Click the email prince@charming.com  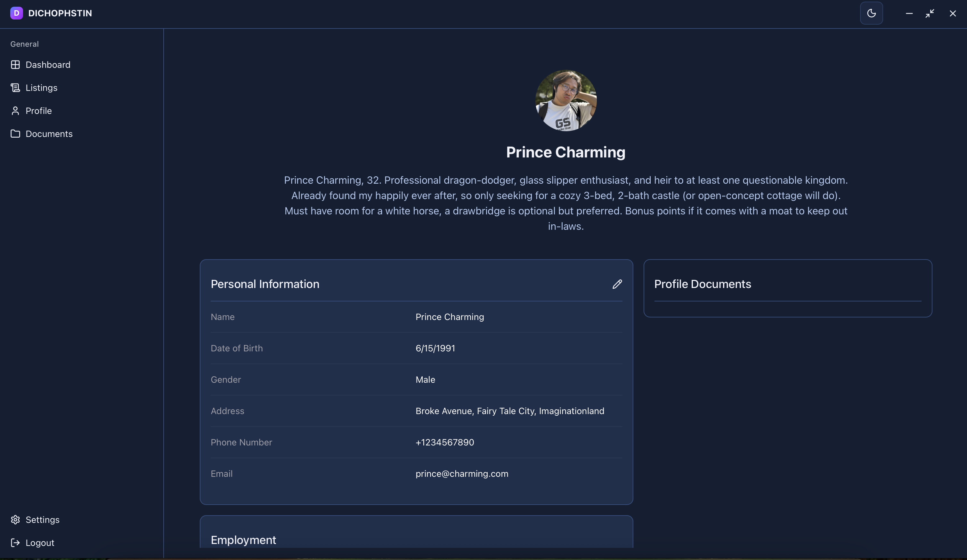tap(462, 474)
